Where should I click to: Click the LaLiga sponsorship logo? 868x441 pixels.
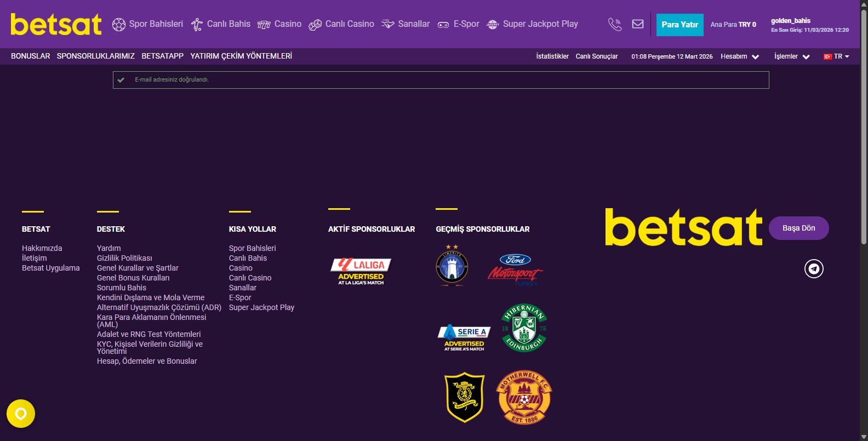click(361, 271)
